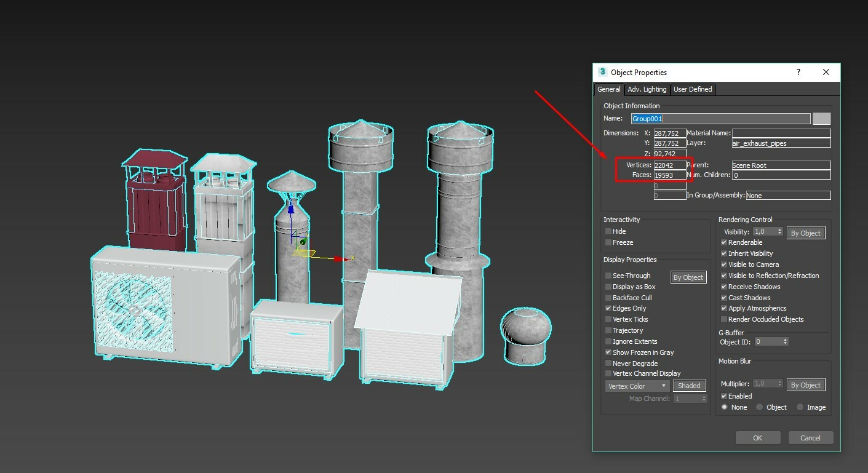
Task: Click the Visibility spinner arrows
Action: (780, 232)
